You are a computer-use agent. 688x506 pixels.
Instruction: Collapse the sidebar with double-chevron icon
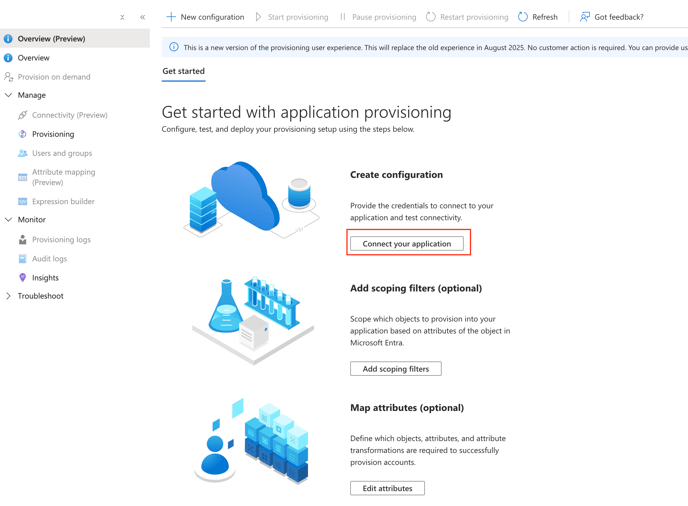pyautogui.click(x=142, y=17)
